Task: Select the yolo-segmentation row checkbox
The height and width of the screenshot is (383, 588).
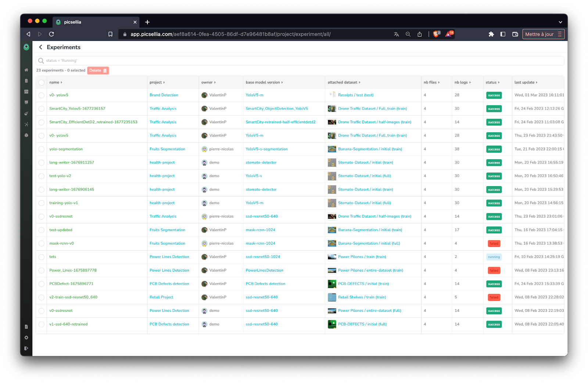Action: tap(42, 149)
